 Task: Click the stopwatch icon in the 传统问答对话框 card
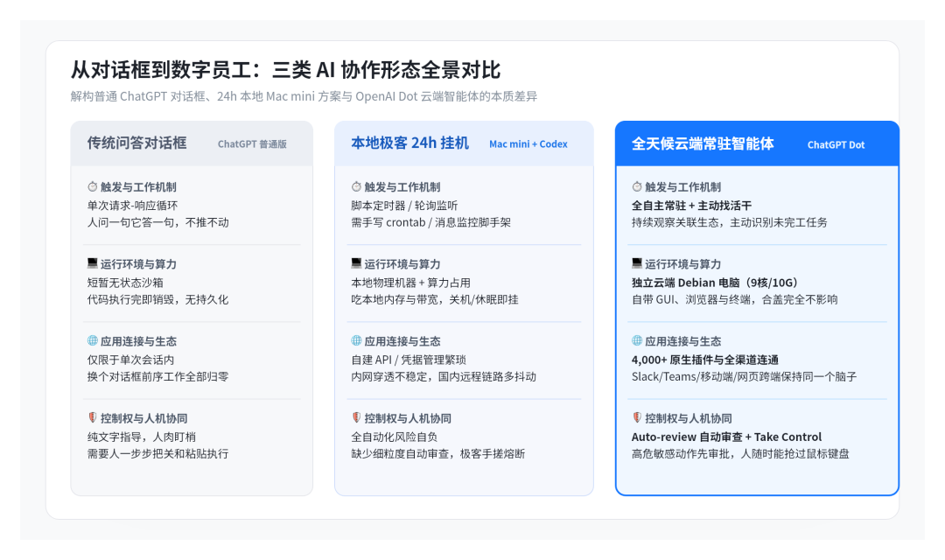(x=92, y=187)
